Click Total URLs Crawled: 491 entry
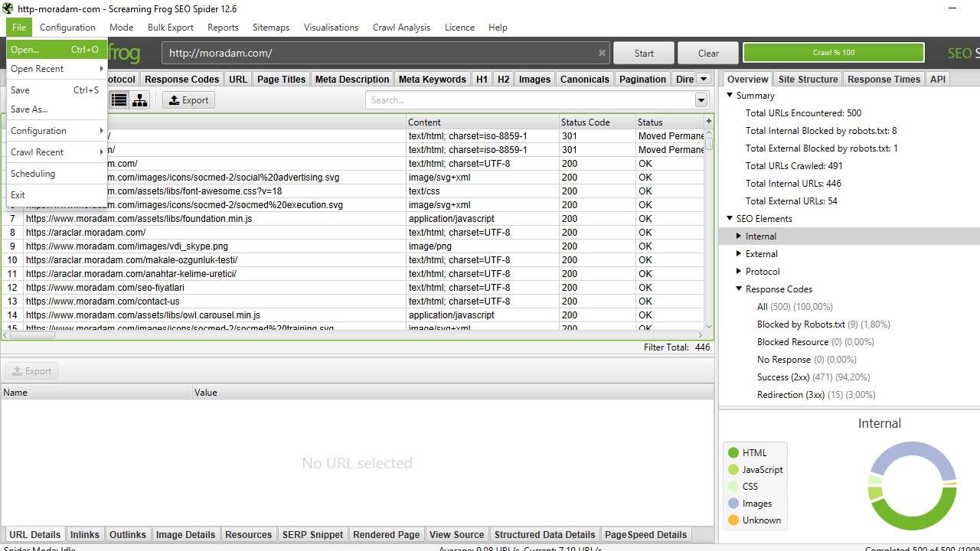This screenshot has width=980, height=551. click(794, 166)
